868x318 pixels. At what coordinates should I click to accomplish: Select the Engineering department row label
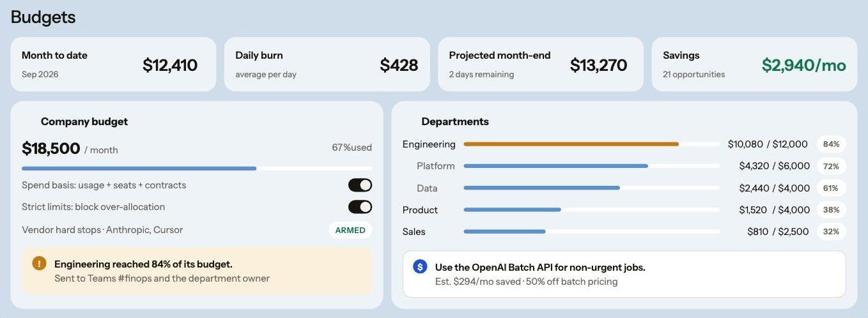click(x=429, y=144)
